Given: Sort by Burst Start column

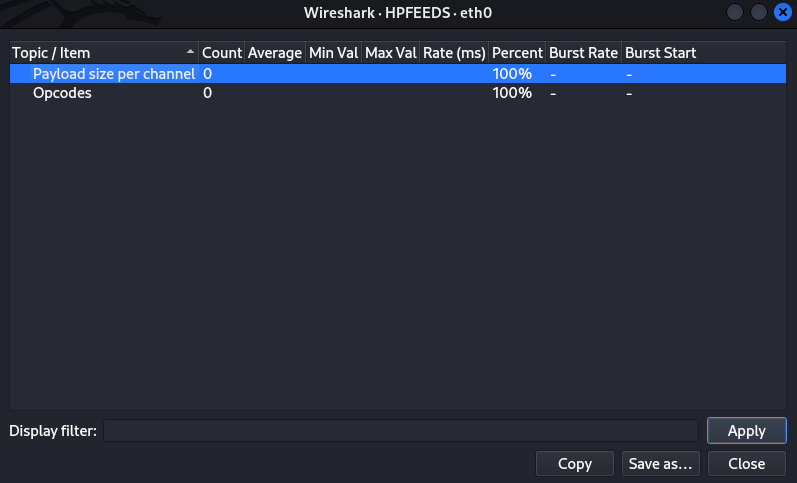Looking at the screenshot, I should (x=661, y=52).
